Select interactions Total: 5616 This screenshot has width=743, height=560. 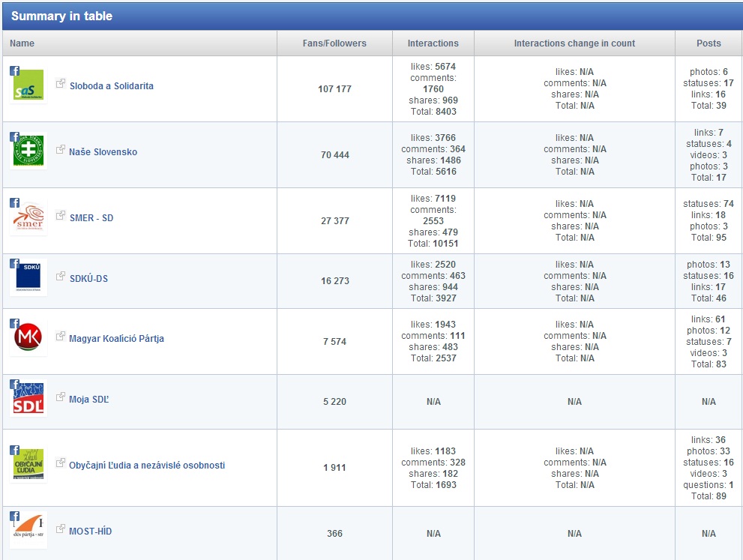click(433, 172)
